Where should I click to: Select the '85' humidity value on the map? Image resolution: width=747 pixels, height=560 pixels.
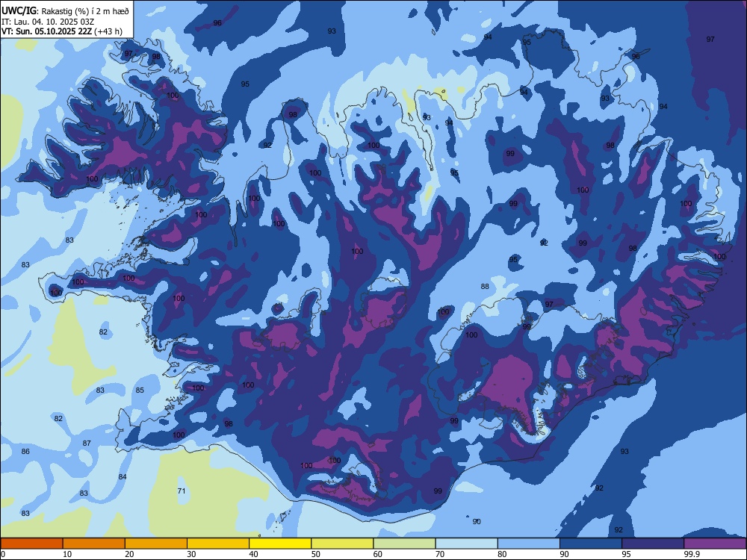pos(140,390)
